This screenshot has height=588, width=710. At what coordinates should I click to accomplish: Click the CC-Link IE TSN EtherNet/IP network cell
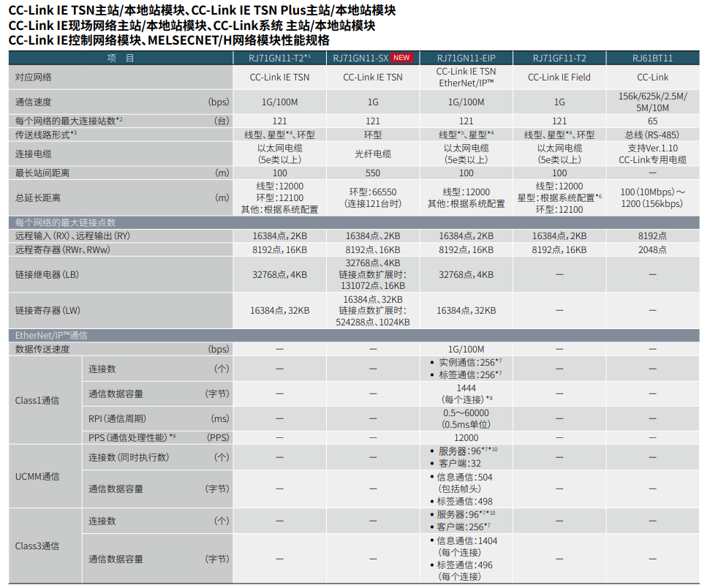click(x=466, y=77)
